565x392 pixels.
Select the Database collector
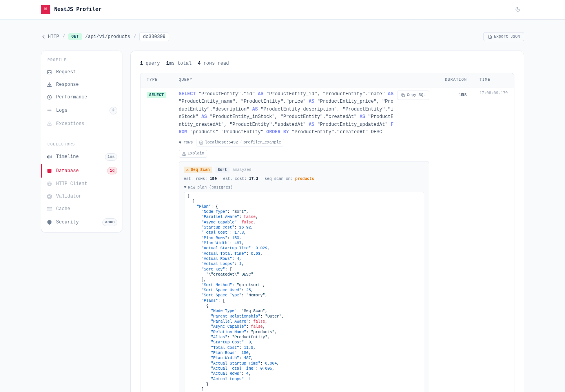(x=82, y=171)
